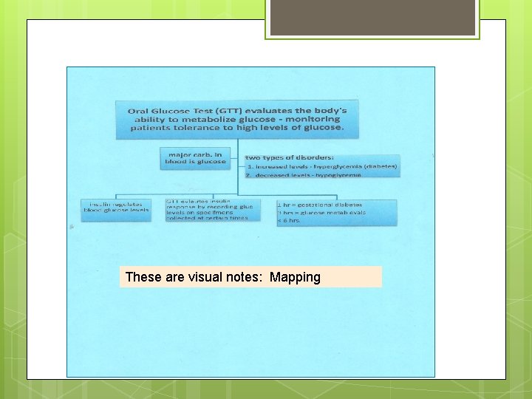532x399 pixels.
Task: Click the 'two types of disorders:' heading
Action: (x=290, y=157)
